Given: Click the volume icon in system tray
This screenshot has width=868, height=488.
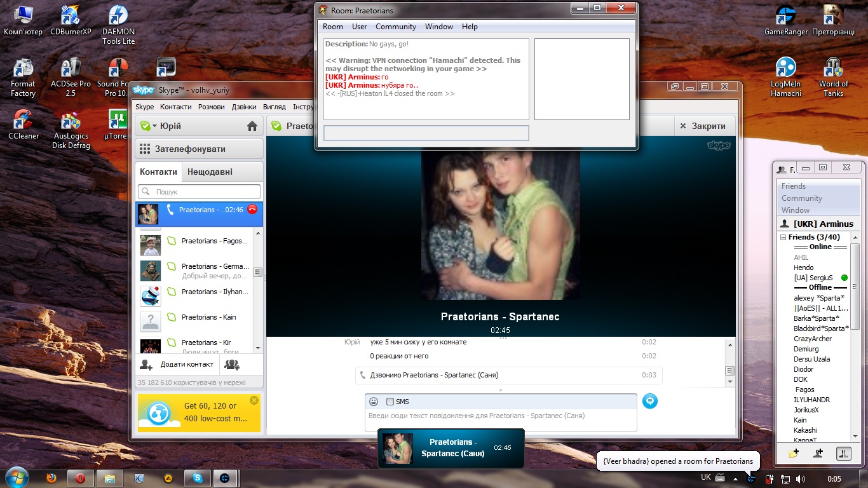Looking at the screenshot, I should coord(801,478).
